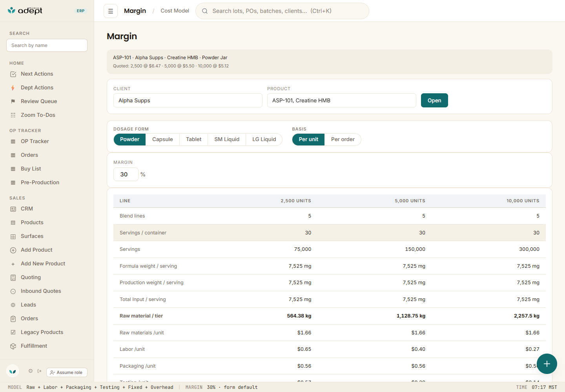565x392 pixels.
Task: Click the Add Product circled plus icon
Action: (x=13, y=250)
